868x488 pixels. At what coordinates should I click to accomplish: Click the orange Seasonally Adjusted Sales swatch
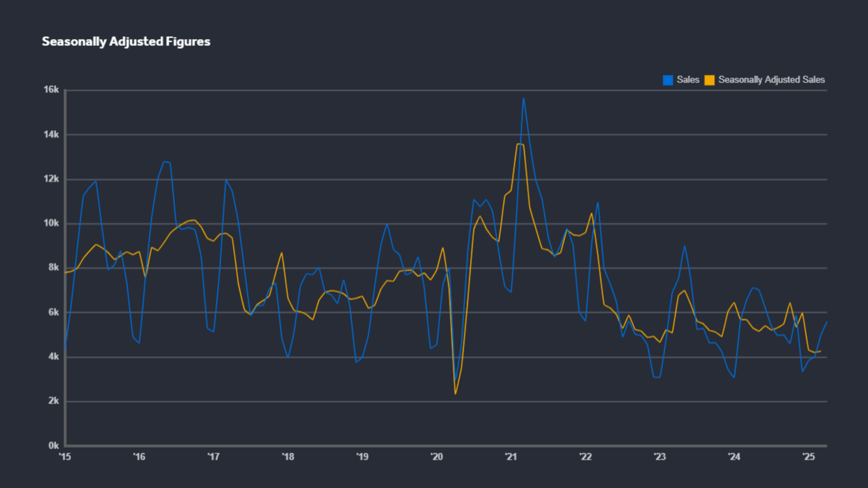coord(709,80)
